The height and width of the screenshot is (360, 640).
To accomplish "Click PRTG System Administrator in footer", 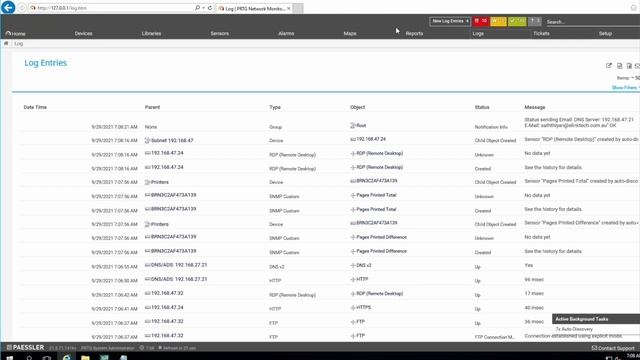I will click(x=107, y=348).
